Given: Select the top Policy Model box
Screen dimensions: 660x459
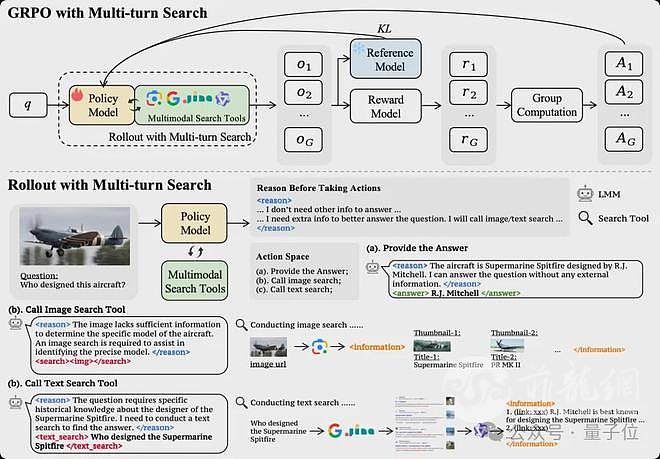Looking at the screenshot, I should [102, 105].
